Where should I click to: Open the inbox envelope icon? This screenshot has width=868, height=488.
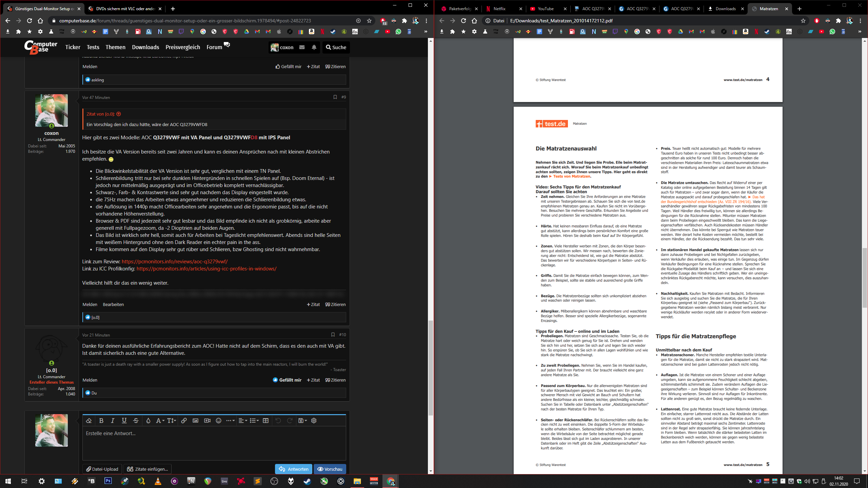tap(302, 47)
